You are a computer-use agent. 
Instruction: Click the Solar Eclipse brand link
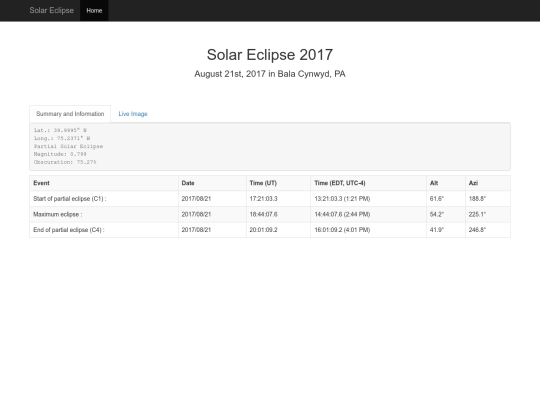(x=51, y=10)
